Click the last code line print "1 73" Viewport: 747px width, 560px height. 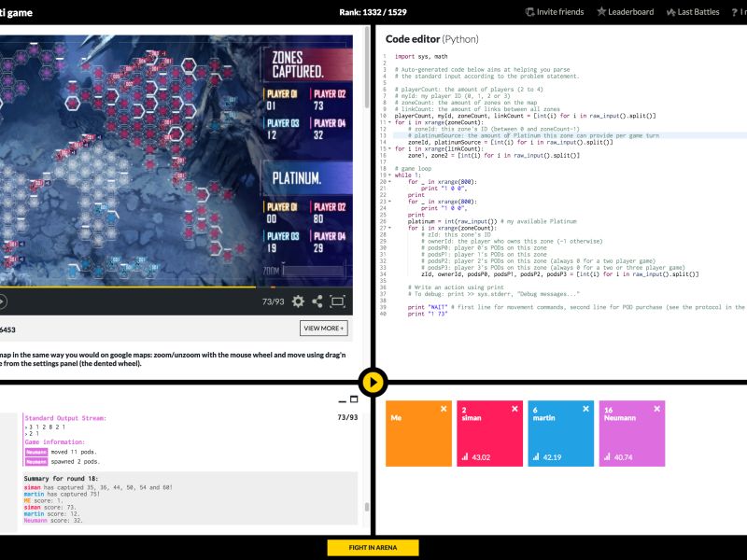point(428,315)
